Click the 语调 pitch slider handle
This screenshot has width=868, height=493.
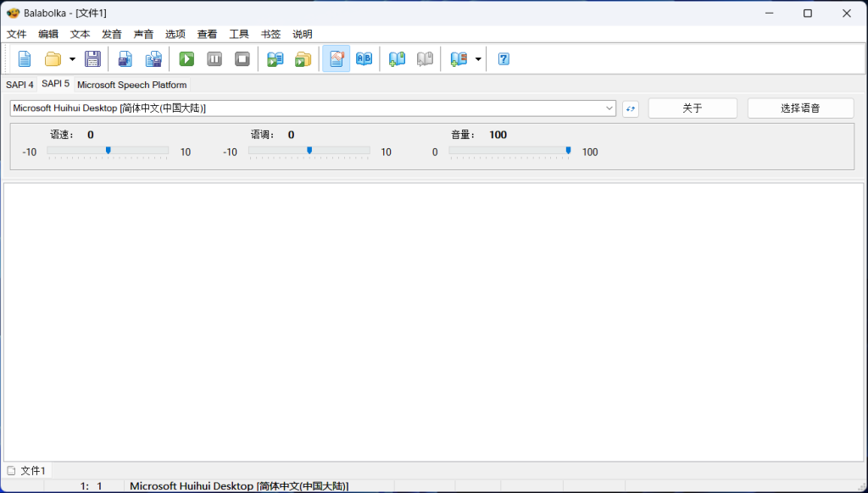coord(309,151)
